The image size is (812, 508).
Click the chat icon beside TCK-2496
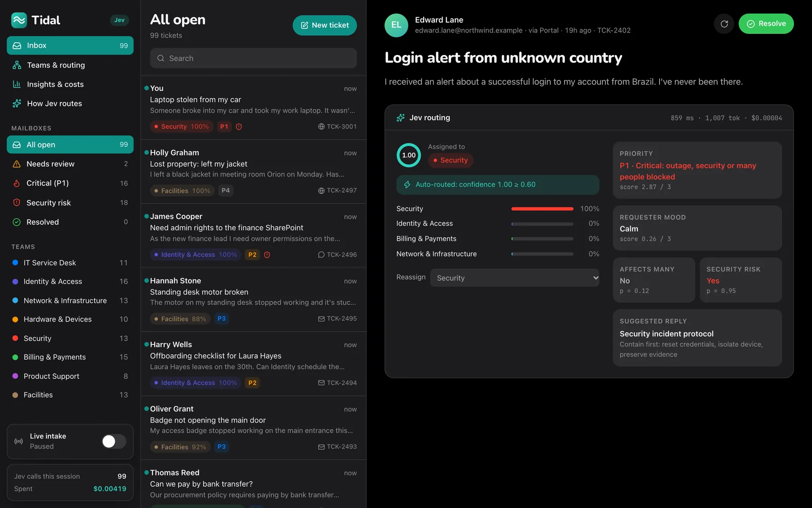[321, 255]
